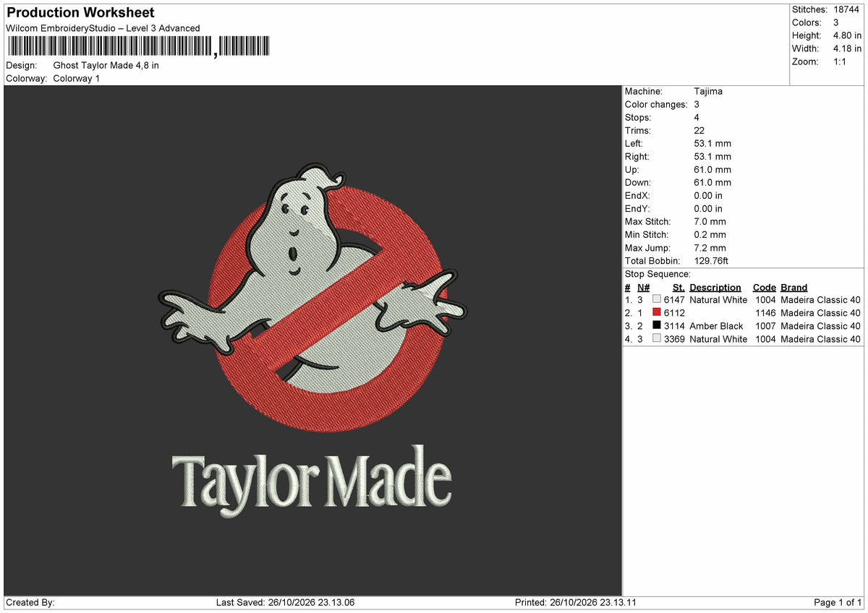Click the 'Brand' column header
Viewport: 868px width, 613px height.
tap(793, 287)
